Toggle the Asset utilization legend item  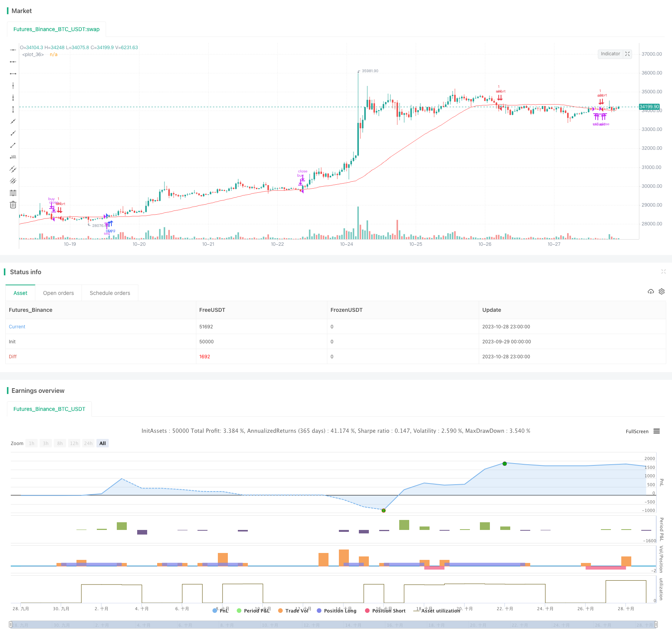pos(436,611)
